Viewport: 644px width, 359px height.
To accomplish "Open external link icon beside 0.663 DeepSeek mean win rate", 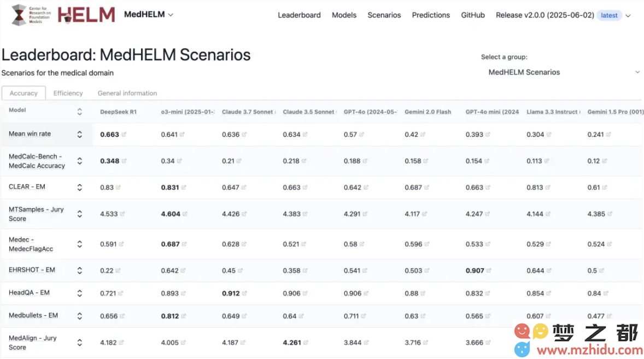I will tap(124, 134).
